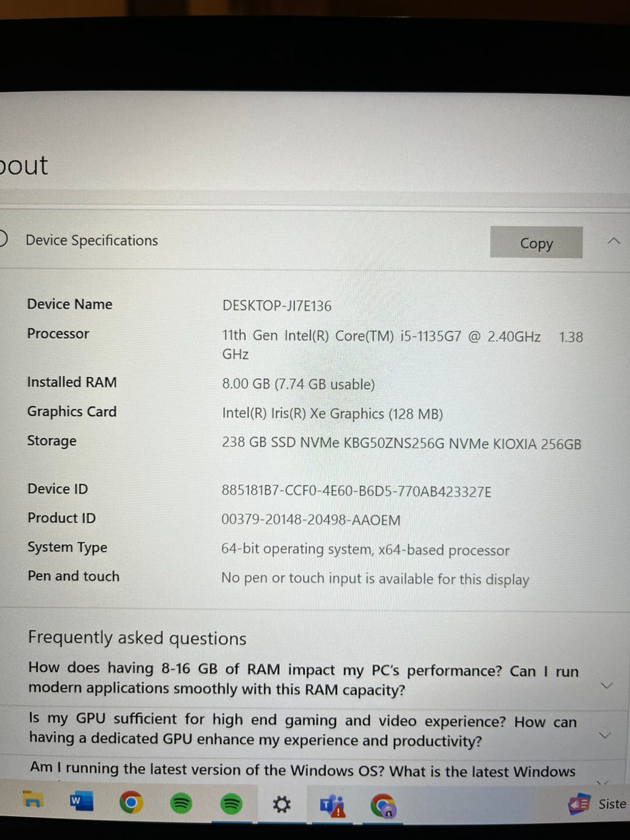The height and width of the screenshot is (840, 630).
Task: Select the Product ID 00379-20148-20498-AAOEM
Action: click(x=311, y=520)
